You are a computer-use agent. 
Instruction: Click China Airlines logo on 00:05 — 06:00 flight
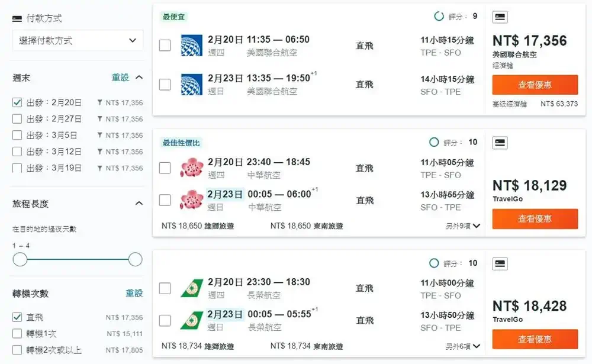(192, 199)
